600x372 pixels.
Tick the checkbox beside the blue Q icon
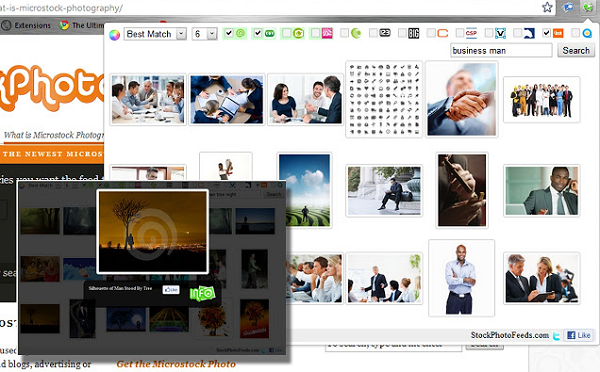click(x=575, y=33)
